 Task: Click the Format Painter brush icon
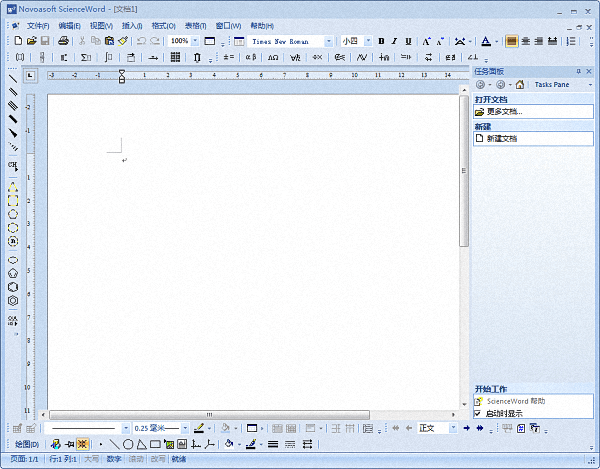pyautogui.click(x=122, y=41)
